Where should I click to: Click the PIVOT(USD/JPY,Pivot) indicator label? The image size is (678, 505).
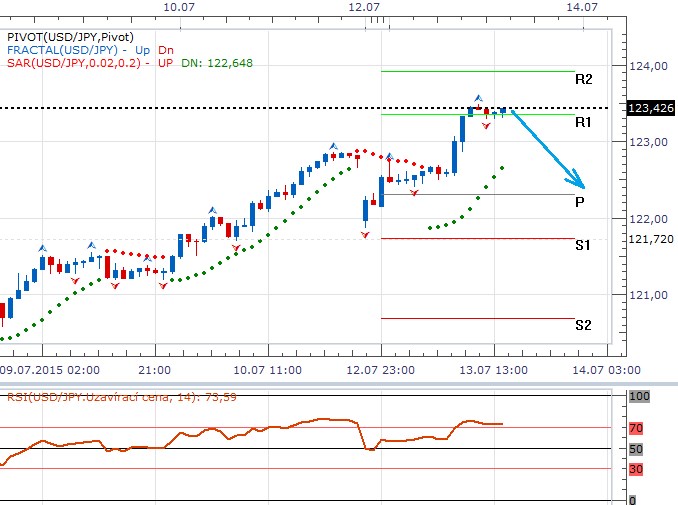(x=67, y=35)
